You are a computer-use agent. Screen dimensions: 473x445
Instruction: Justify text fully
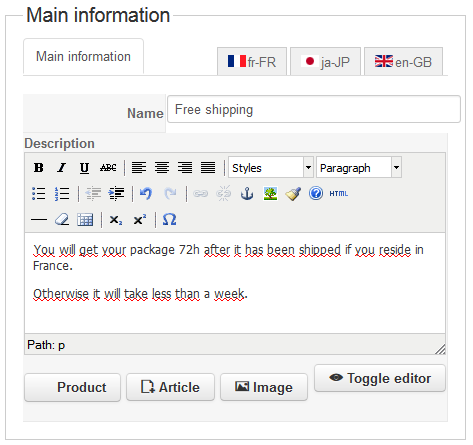point(208,167)
